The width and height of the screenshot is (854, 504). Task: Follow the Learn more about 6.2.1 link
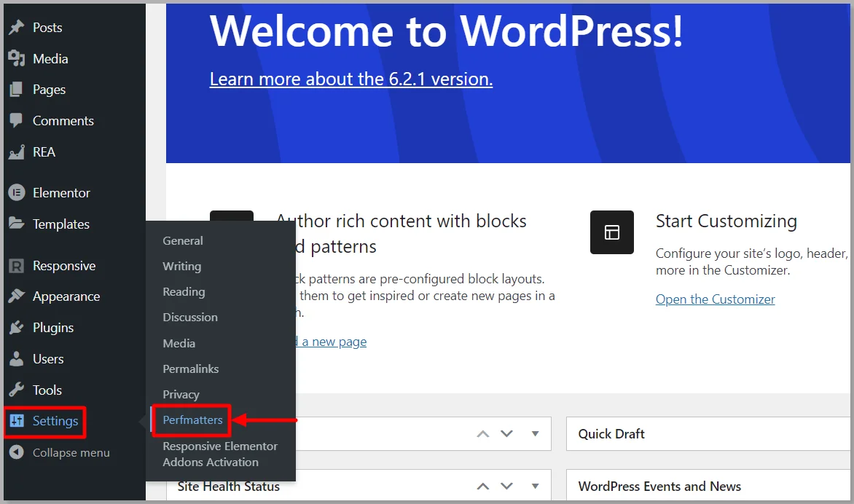[350, 79]
